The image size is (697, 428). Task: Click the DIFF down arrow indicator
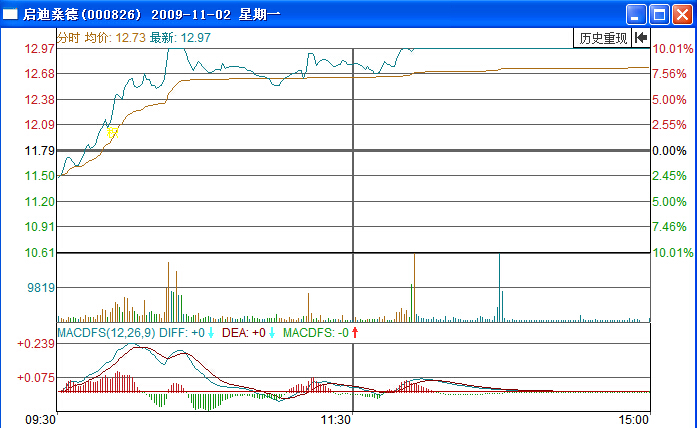pos(211,332)
